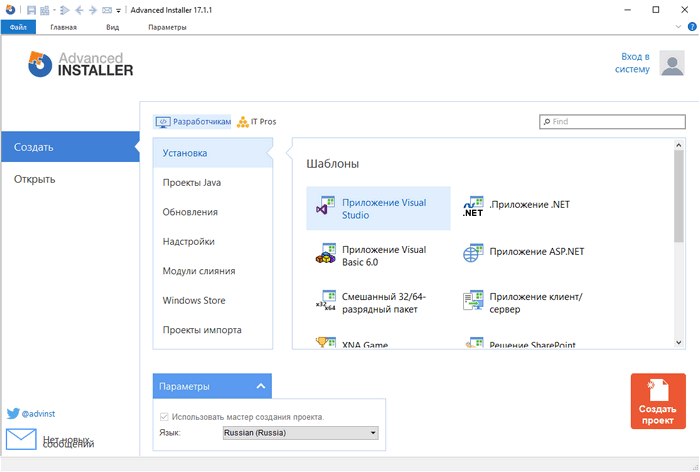This screenshot has height=472, width=700.
Task: Click the Вход в систему link
Action: [635, 63]
